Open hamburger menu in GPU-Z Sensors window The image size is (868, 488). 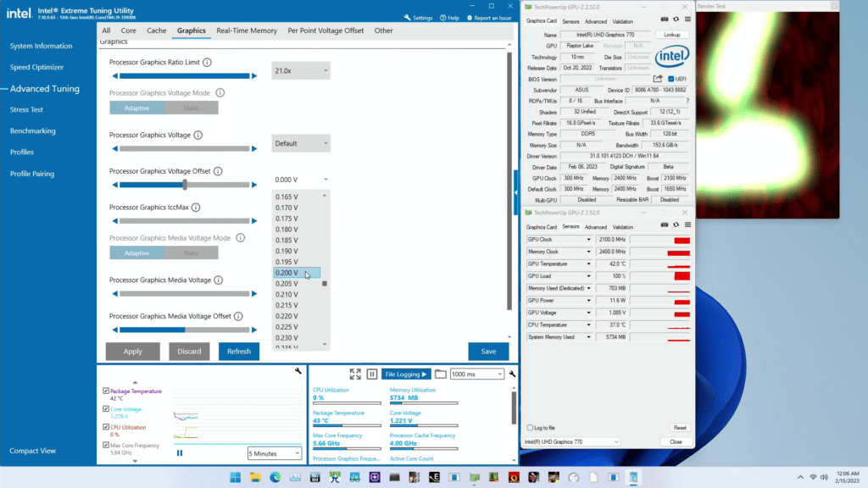pos(687,225)
